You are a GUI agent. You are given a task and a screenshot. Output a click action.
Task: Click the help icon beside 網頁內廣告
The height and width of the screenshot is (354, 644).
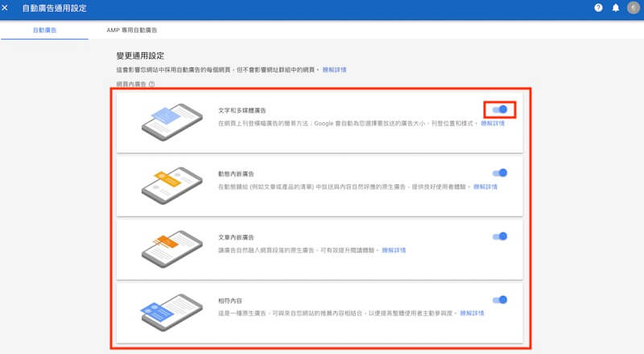[x=151, y=84]
